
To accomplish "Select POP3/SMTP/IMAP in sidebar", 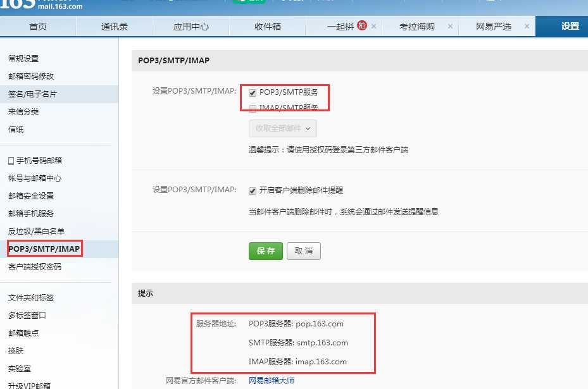I will [x=44, y=249].
